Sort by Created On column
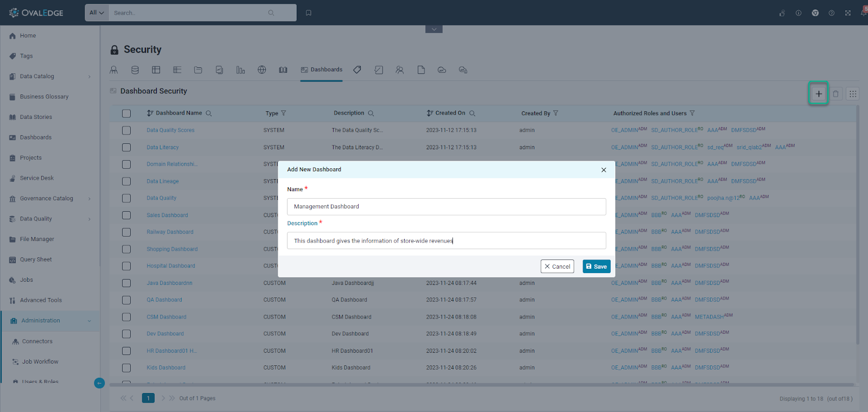Screen dimensions: 868x412 (x=430, y=113)
